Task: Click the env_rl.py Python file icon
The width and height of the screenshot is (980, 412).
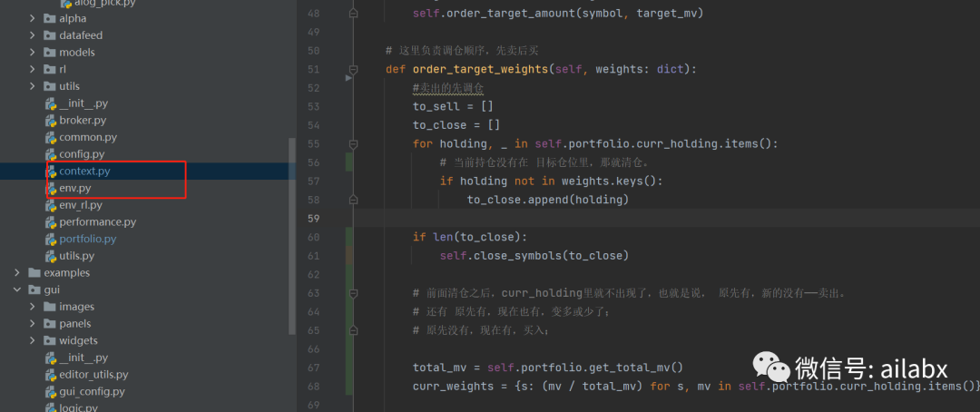Action: 51,204
